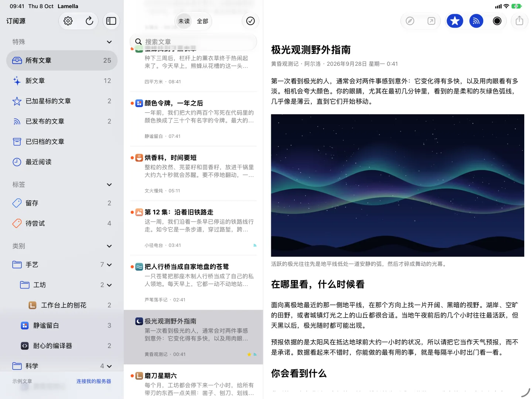Open article in Safari compass icon

click(410, 21)
